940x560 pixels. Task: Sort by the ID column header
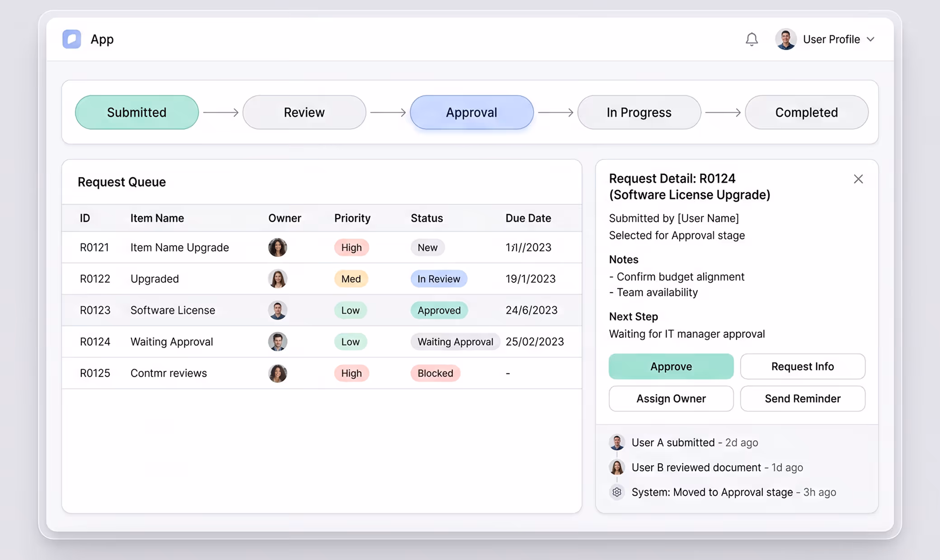click(x=85, y=218)
